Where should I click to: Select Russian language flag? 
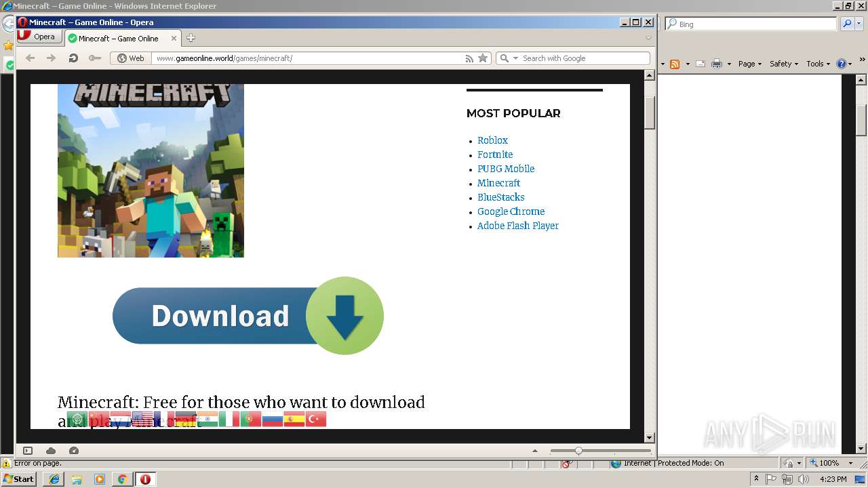click(x=273, y=420)
